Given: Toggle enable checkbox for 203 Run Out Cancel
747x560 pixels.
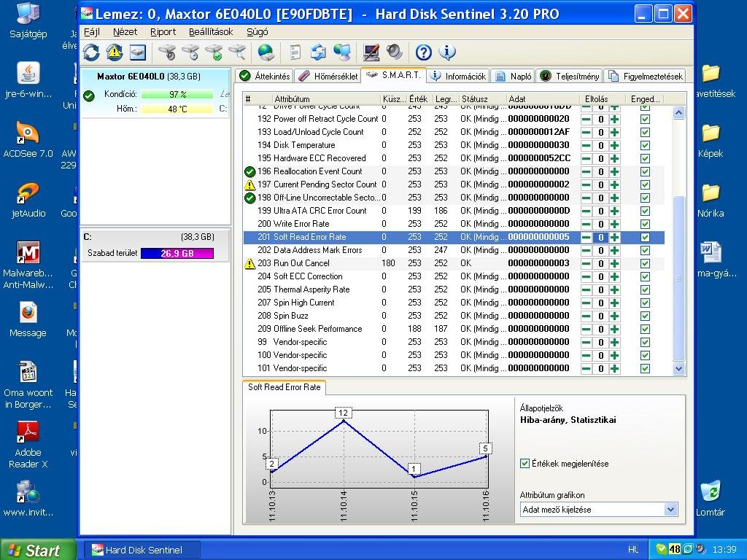Looking at the screenshot, I should pos(645,263).
